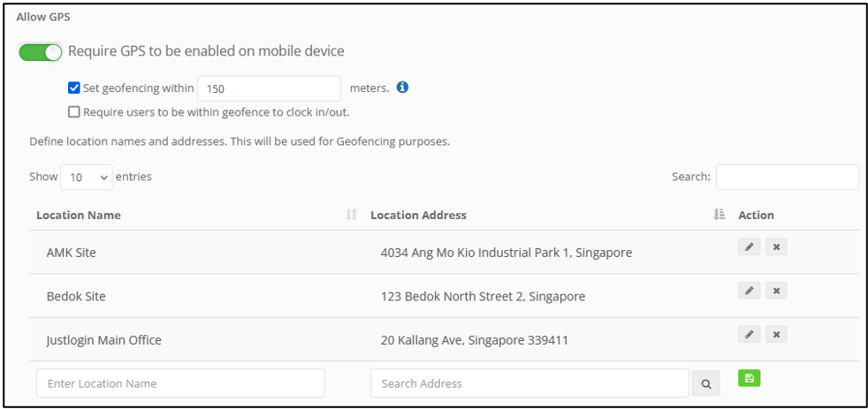Click the Location Address column header

pyautogui.click(x=418, y=216)
